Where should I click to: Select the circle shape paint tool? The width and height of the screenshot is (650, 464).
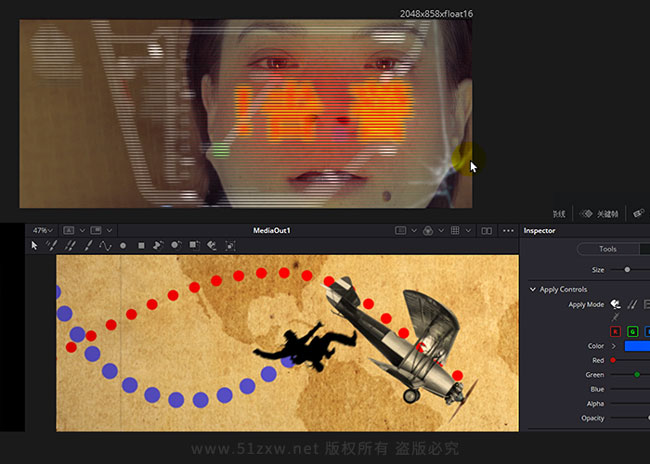[123, 246]
